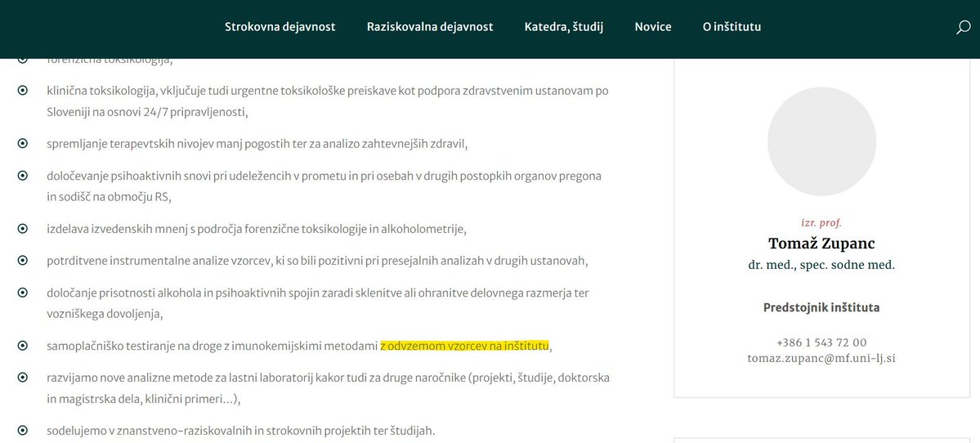Click text 'potrditvene instrumentalne analize vzorcev'
Screen dimensions: 980x443
[159, 261]
